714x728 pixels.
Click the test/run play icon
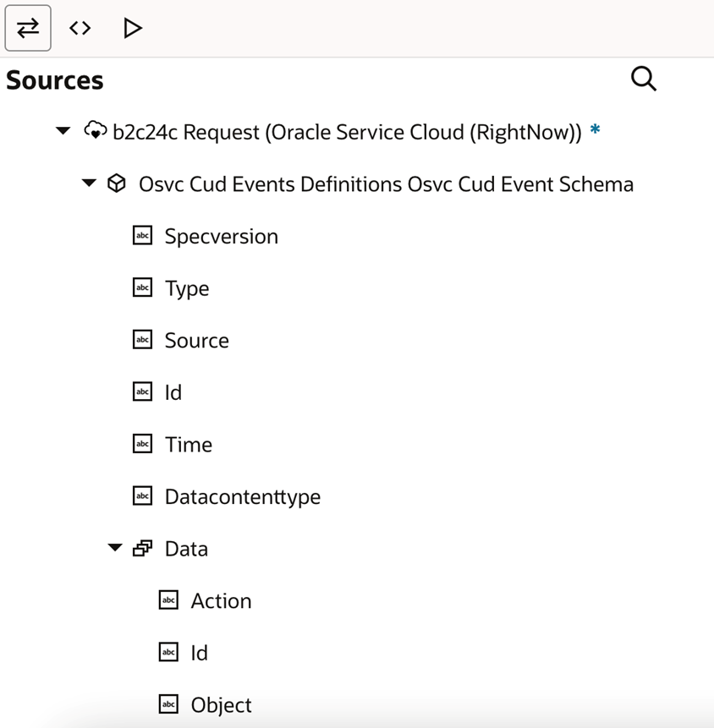[132, 28]
